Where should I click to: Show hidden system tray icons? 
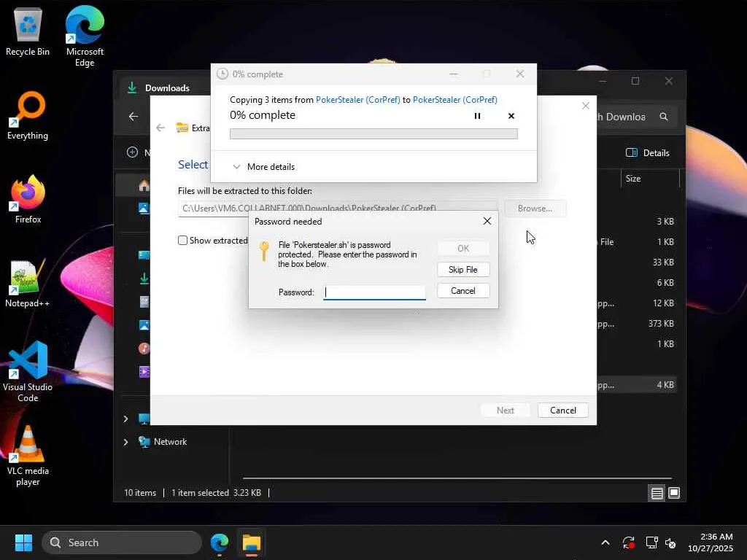tap(605, 542)
